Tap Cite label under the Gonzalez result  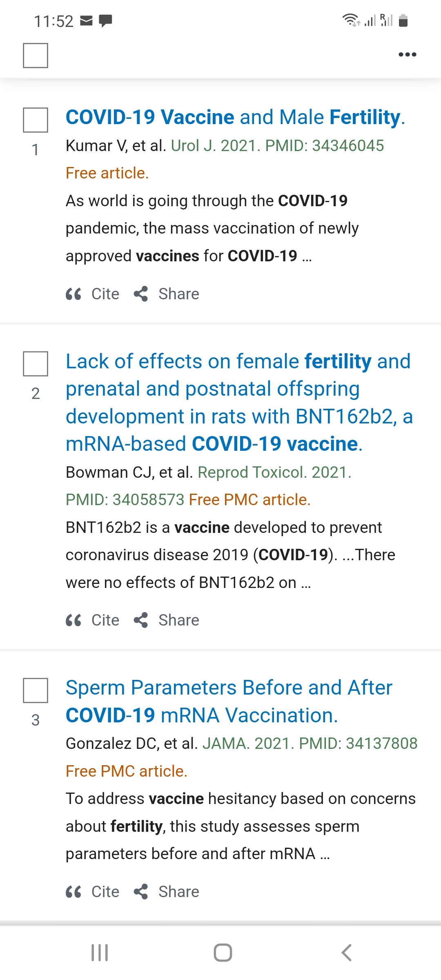pos(105,892)
